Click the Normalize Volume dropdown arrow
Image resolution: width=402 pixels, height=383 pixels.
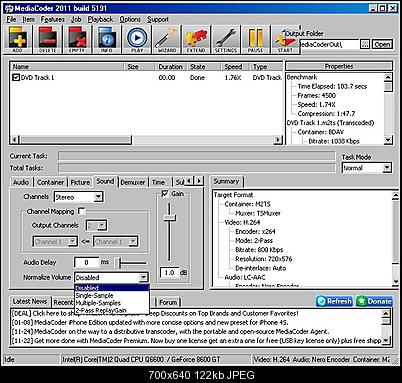(143, 277)
